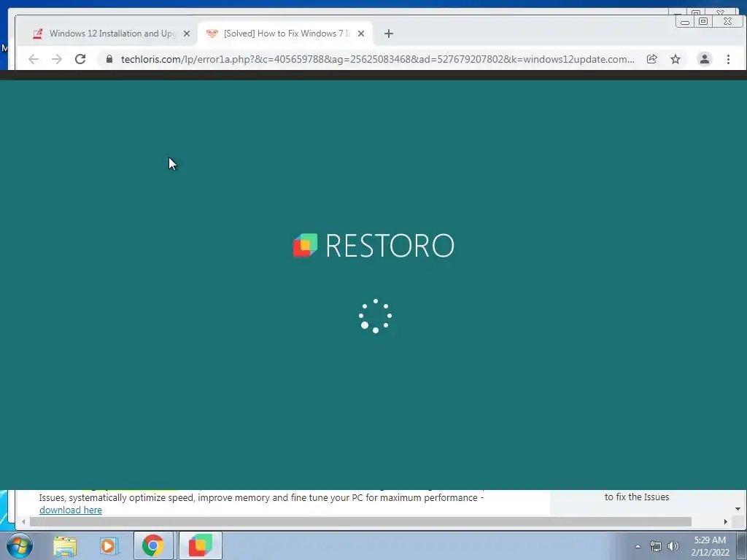Go back using Chrome's back arrow

tap(34, 59)
